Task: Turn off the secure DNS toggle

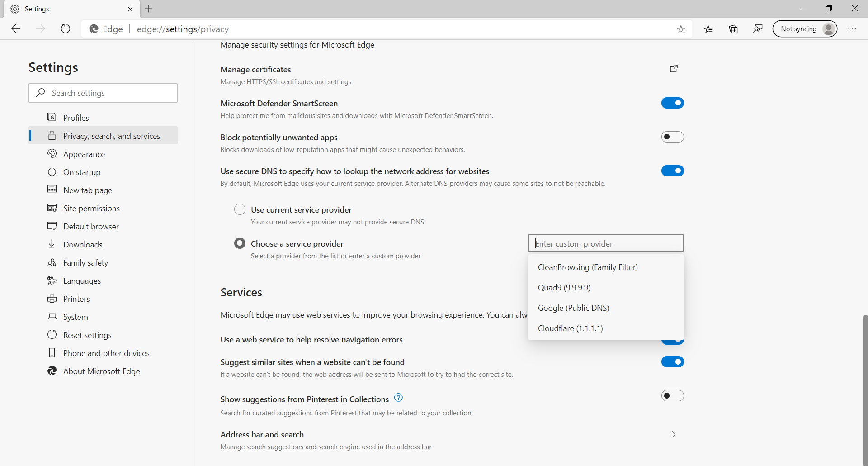Action: point(672,171)
